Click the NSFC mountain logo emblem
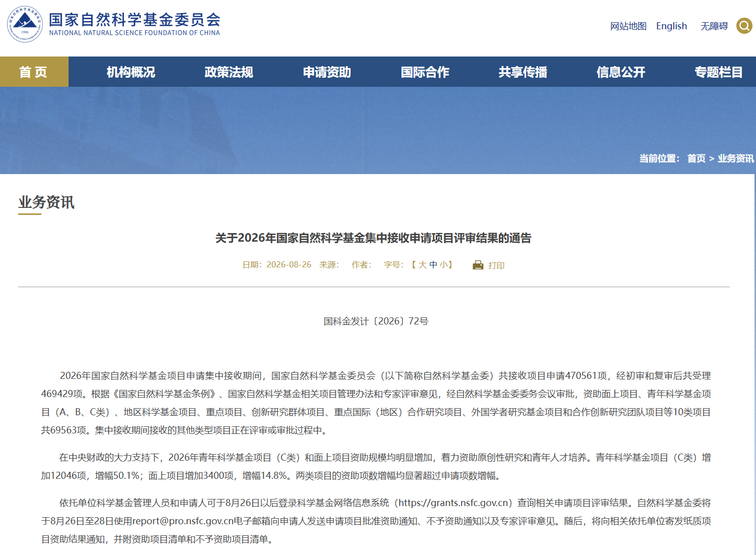The width and height of the screenshot is (756, 555). click(x=25, y=24)
